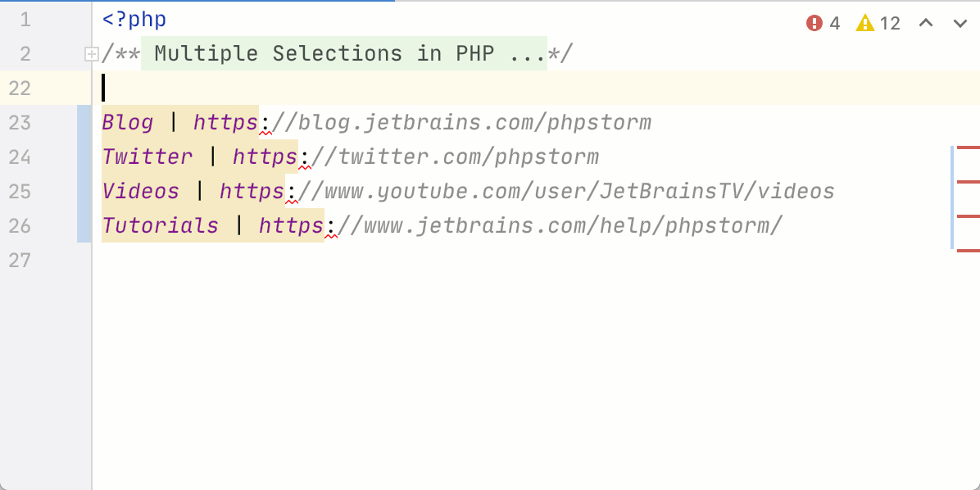Select line number 27 in the gutter
980x490 pixels.
click(x=20, y=260)
